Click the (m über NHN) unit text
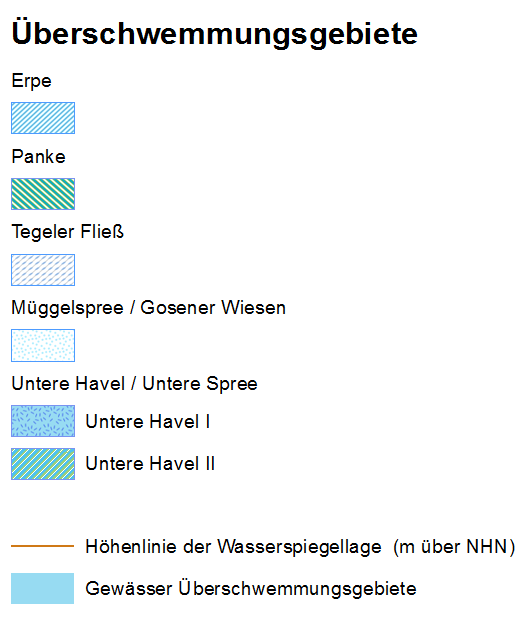 click(x=454, y=547)
